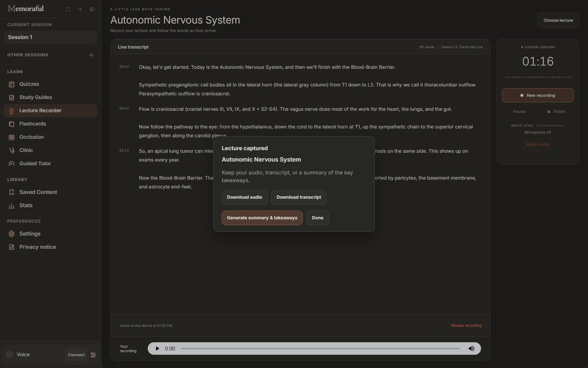Open Occlusion section

tap(50, 137)
